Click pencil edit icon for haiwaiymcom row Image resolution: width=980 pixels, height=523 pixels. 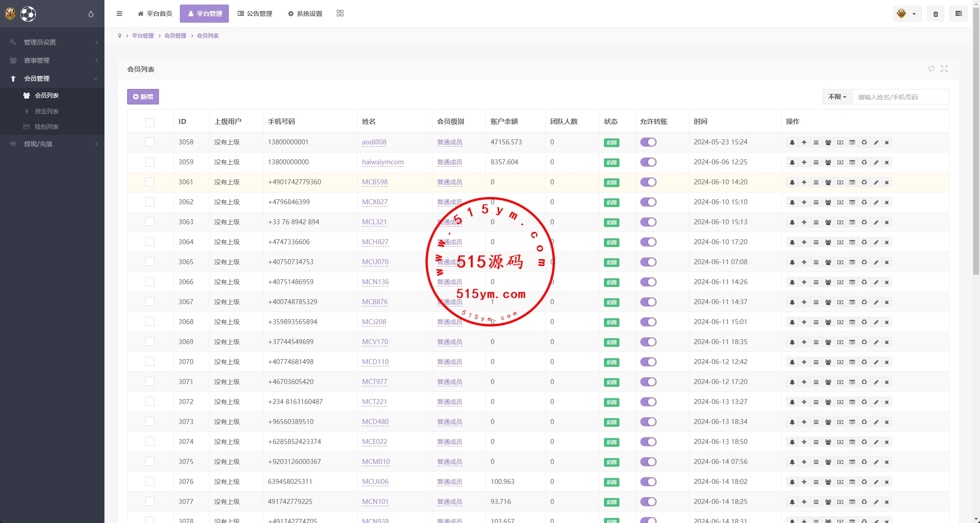[876, 163]
